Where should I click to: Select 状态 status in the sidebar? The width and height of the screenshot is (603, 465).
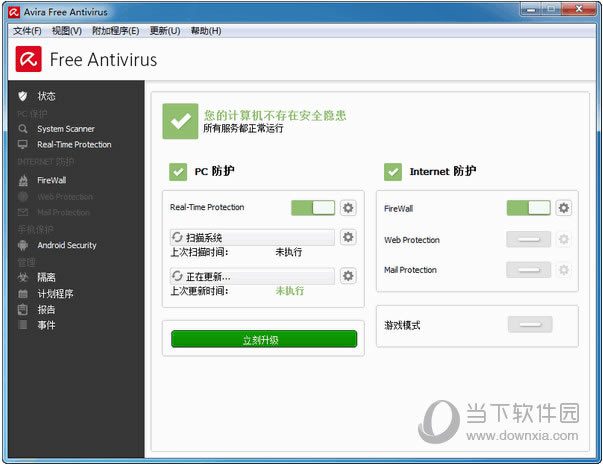pyautogui.click(x=46, y=96)
